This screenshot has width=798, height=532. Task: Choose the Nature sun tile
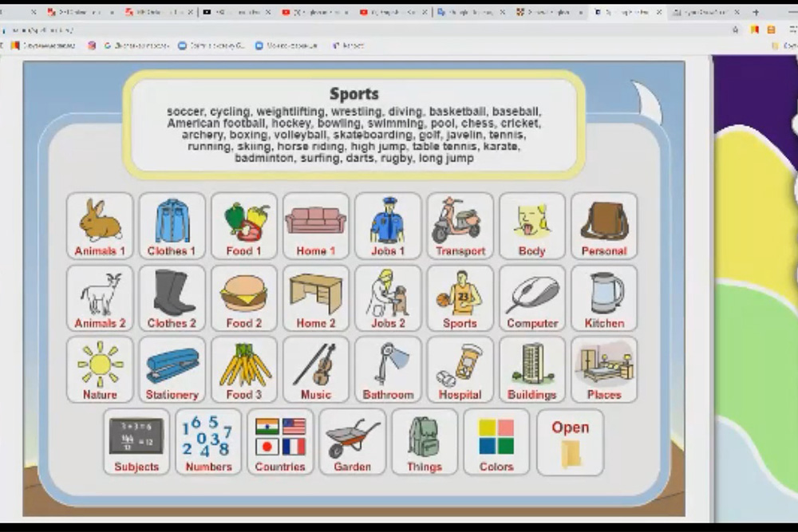[x=100, y=369]
